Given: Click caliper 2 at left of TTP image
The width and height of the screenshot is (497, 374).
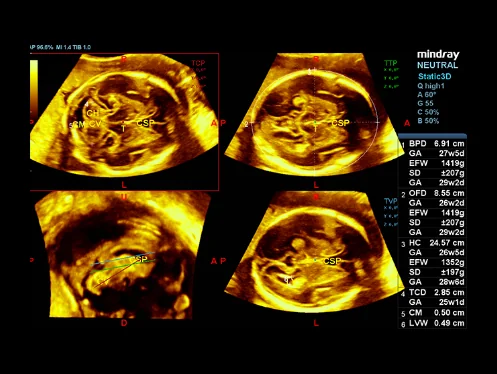Looking at the screenshot, I should [246, 125].
